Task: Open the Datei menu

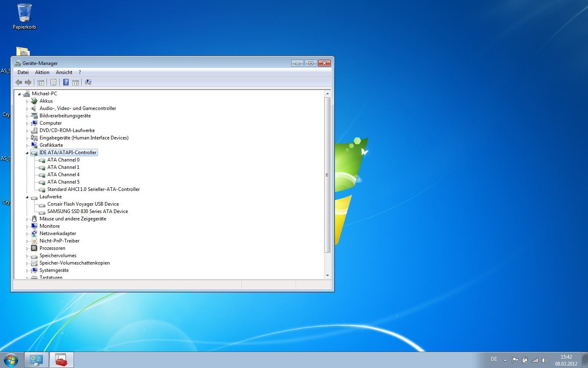Action: [23, 72]
